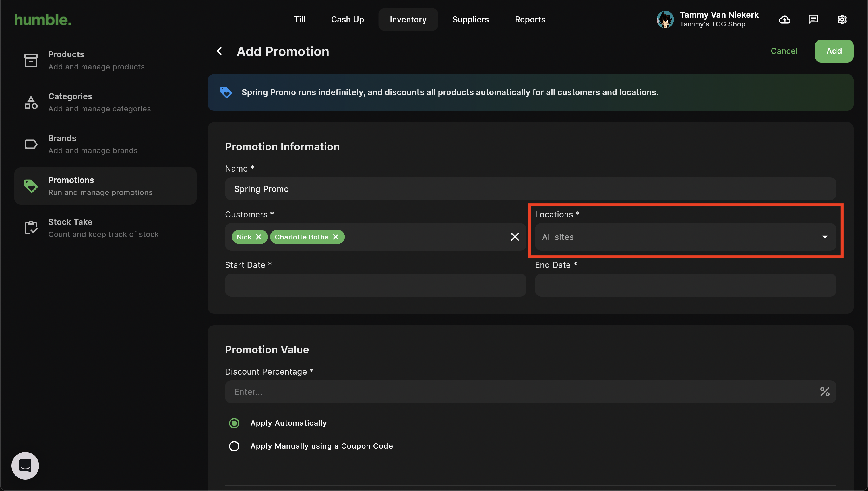Remove Charlotte Botha from customers

click(336, 237)
